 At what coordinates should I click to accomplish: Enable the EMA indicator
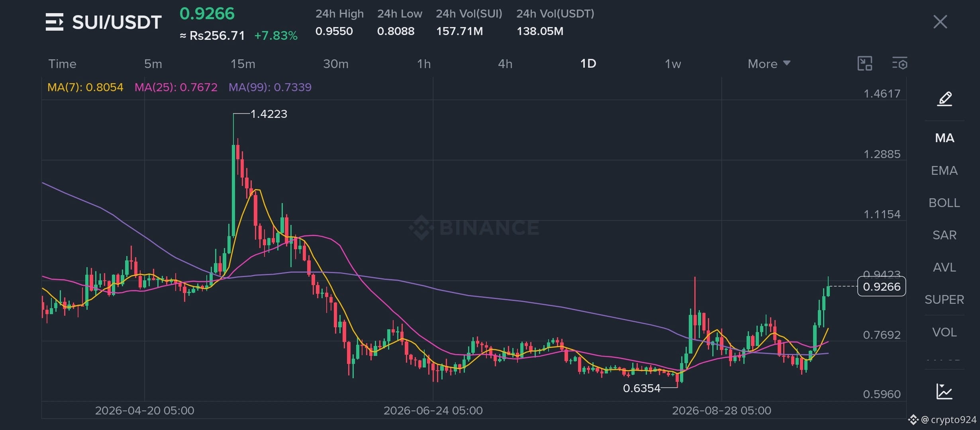[x=944, y=170]
